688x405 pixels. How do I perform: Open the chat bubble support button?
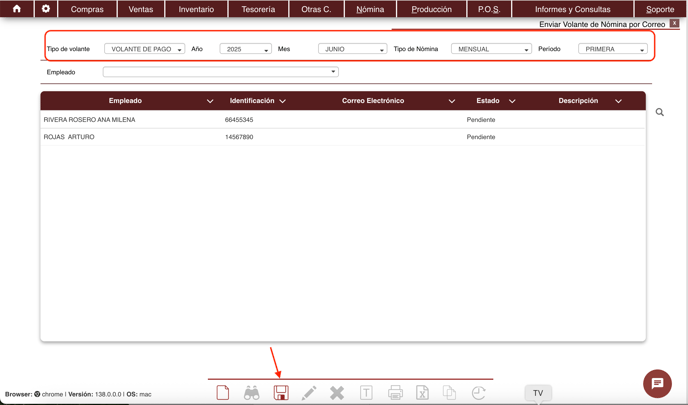[657, 383]
